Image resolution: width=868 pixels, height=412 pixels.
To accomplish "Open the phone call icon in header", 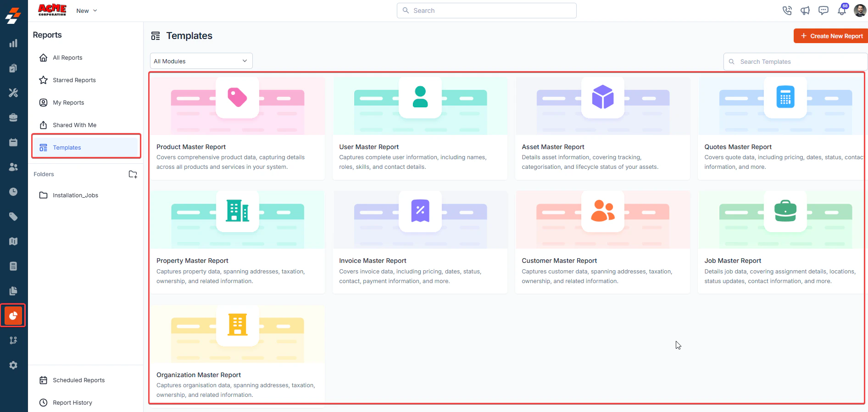I will point(787,10).
